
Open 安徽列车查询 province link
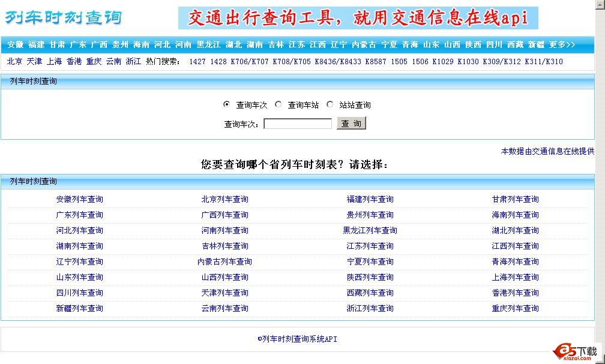pos(79,199)
